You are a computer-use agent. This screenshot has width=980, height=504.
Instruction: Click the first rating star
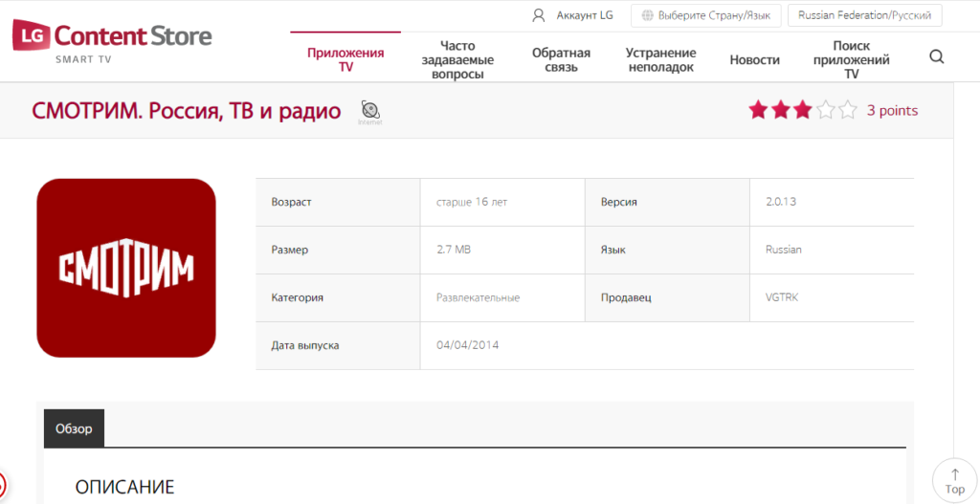tap(758, 110)
